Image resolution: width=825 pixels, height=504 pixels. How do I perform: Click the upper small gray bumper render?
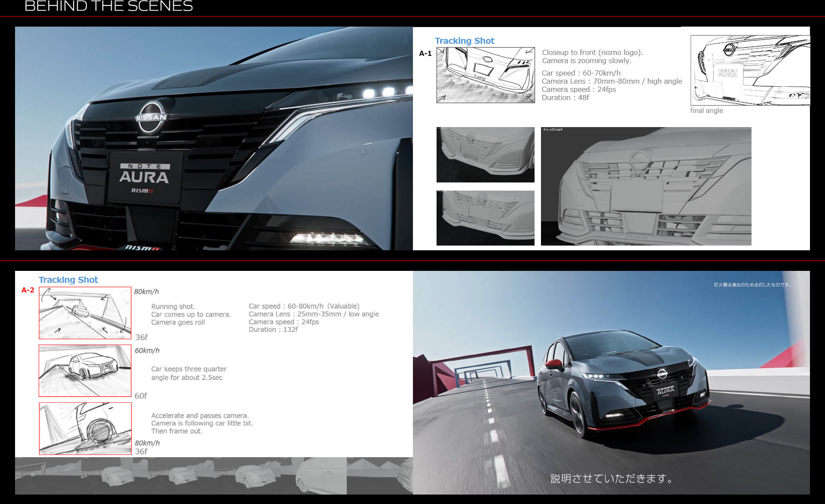click(485, 155)
